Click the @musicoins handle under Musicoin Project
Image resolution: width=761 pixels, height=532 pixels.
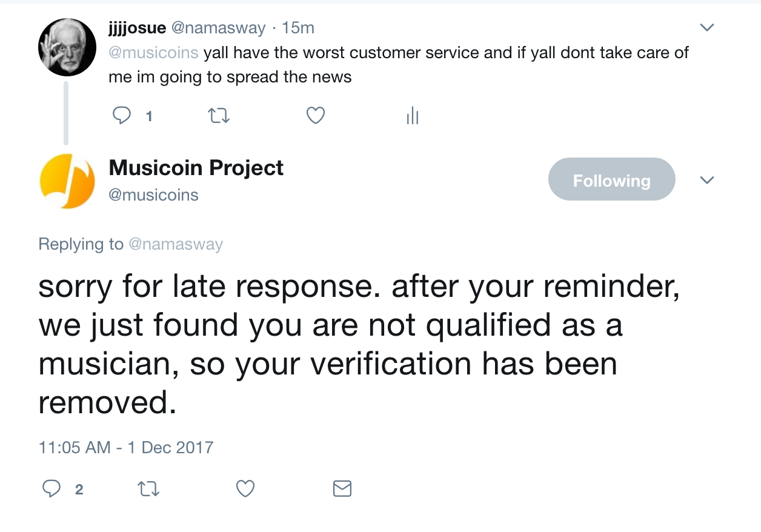pos(153,195)
